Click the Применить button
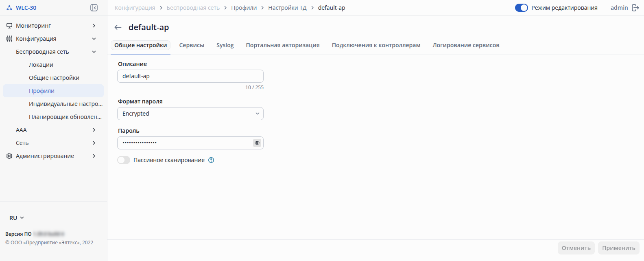Viewport: 644px width, 261px height. (x=618, y=248)
